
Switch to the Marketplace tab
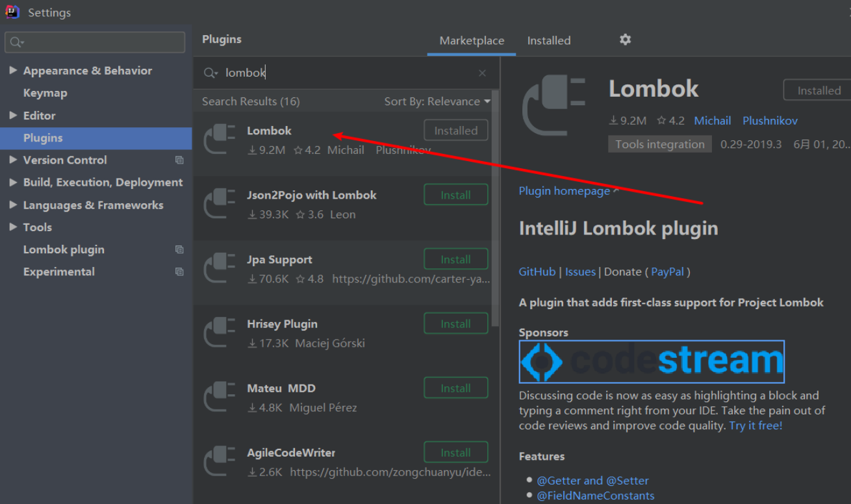[472, 40]
